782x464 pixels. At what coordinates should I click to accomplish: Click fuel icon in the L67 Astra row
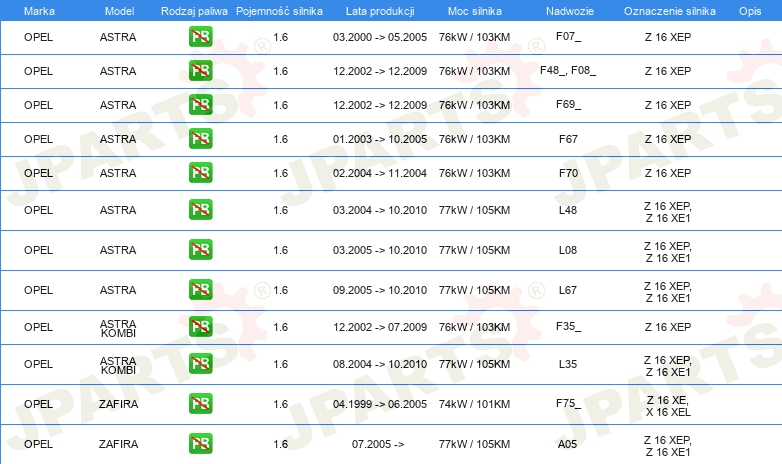coord(200,290)
